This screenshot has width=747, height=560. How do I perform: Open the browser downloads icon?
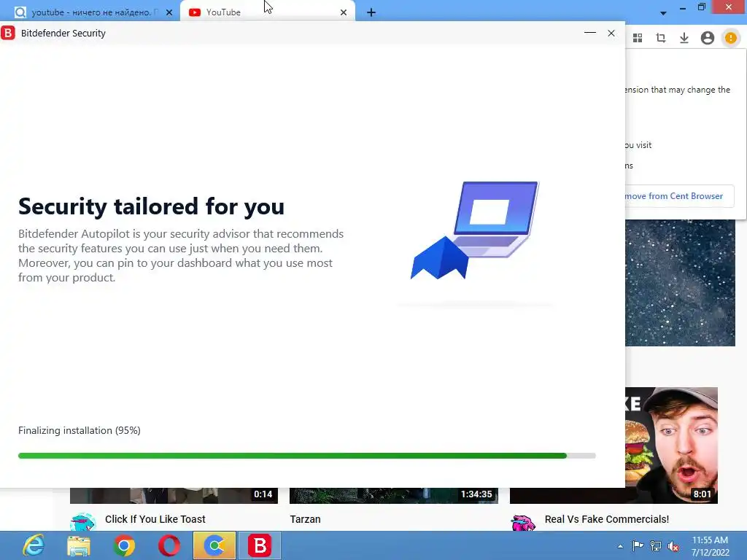684,38
